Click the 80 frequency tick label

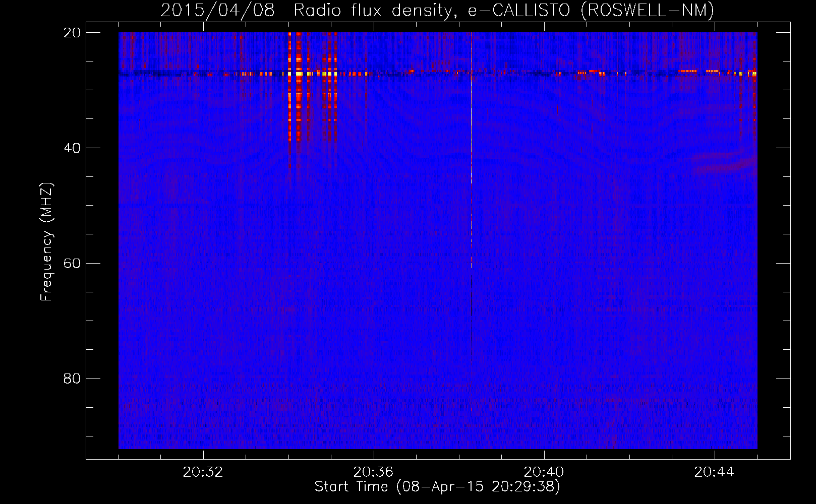(x=72, y=379)
